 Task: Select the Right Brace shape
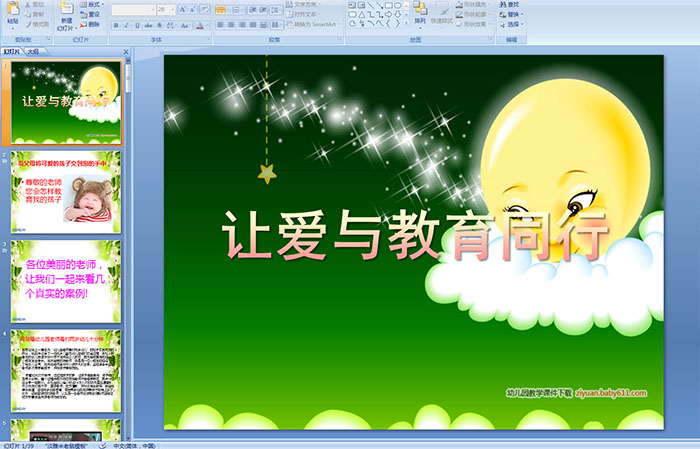397,24
